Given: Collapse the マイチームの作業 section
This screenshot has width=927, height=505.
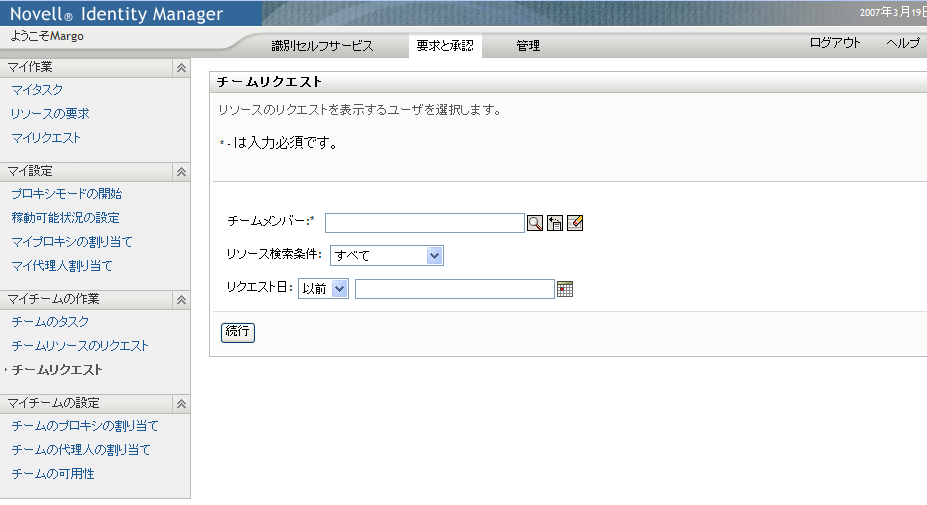Looking at the screenshot, I should point(181,300).
